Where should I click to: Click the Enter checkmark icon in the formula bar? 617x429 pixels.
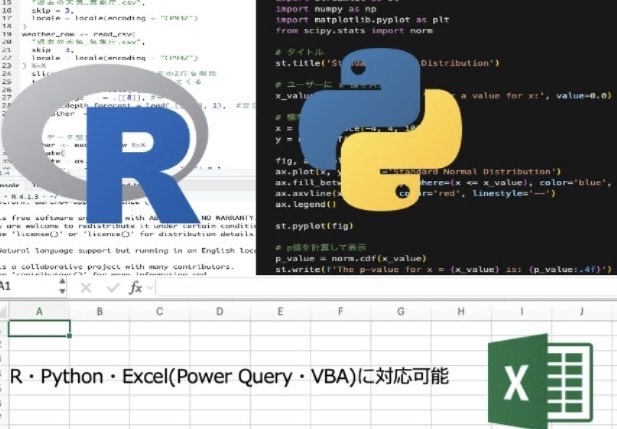pos(113,288)
